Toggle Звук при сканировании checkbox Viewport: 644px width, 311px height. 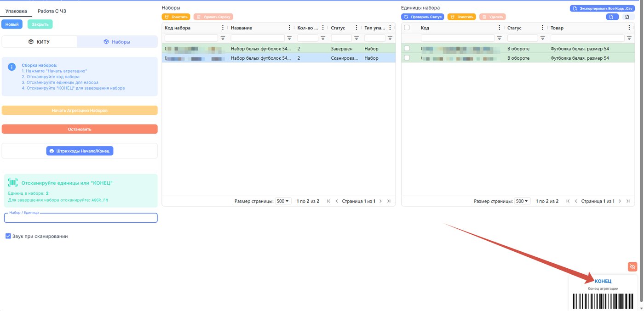(8, 236)
